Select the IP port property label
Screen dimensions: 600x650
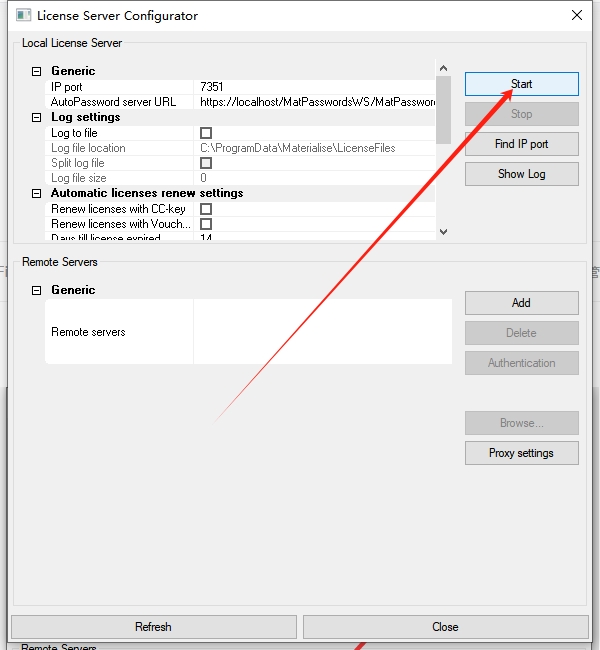click(66, 87)
